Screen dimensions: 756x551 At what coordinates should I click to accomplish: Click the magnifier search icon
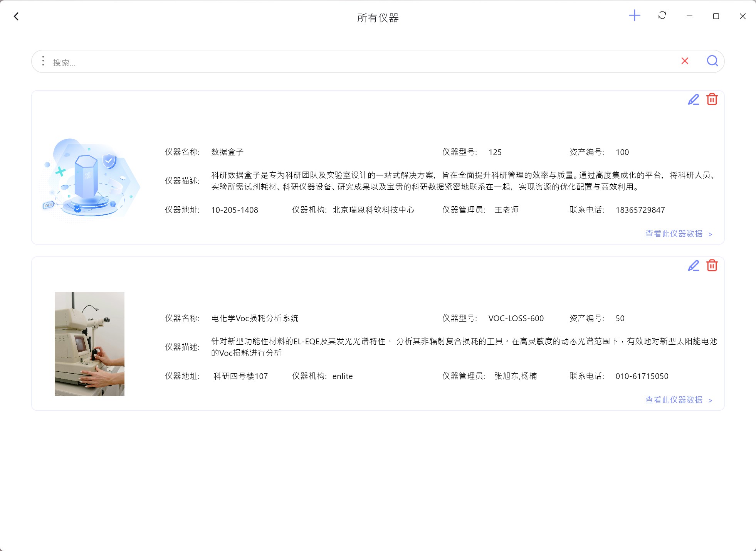coord(712,61)
